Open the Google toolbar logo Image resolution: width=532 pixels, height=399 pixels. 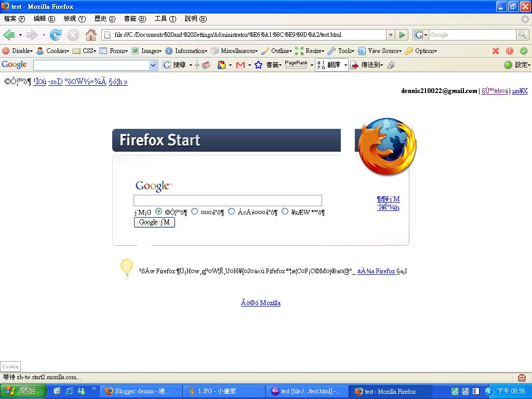[14, 64]
